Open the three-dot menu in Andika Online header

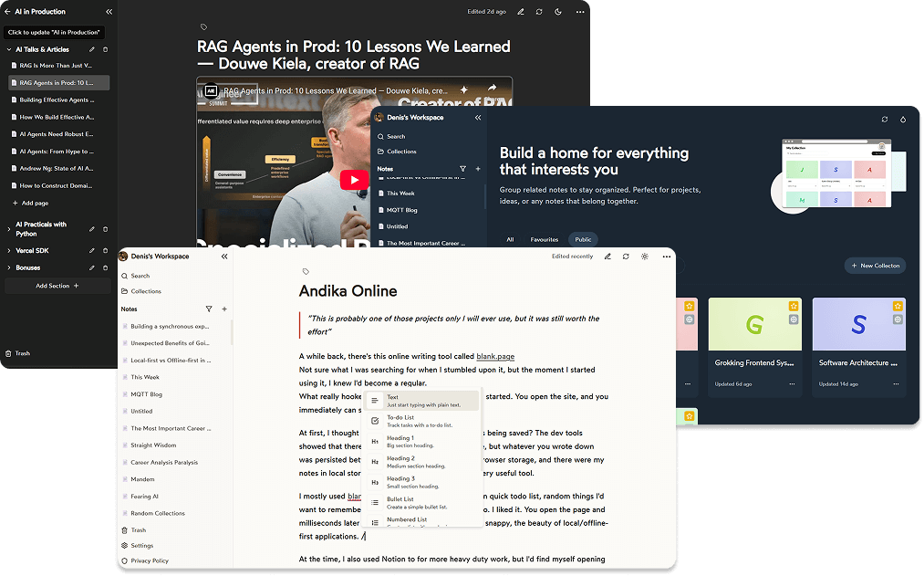(x=666, y=257)
